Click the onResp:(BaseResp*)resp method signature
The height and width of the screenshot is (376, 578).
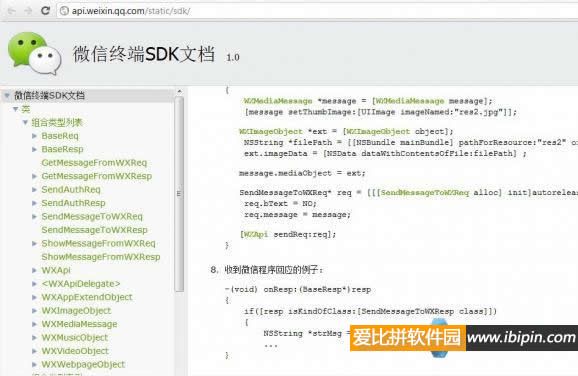pyautogui.click(x=298, y=290)
